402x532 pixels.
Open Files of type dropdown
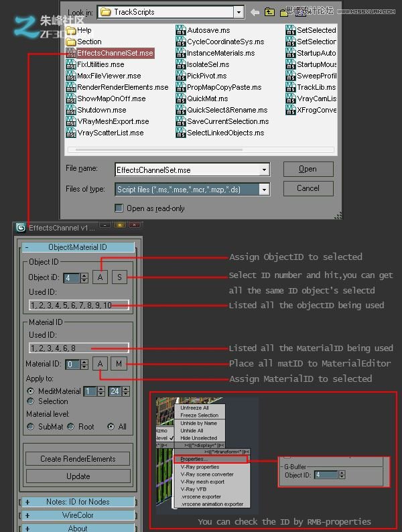264,190
